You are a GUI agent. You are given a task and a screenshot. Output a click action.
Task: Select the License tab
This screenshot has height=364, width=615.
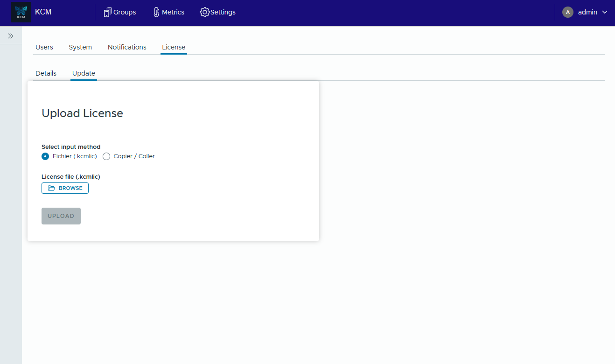[174, 47]
